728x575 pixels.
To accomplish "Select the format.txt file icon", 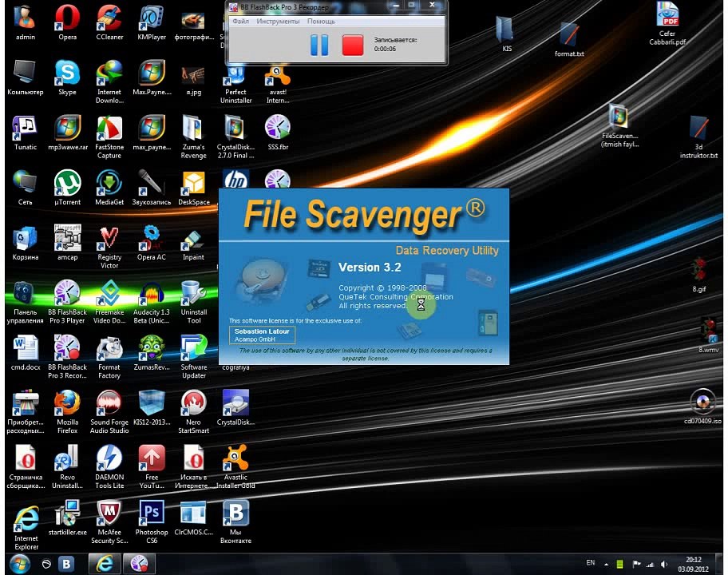I will 569,39.
